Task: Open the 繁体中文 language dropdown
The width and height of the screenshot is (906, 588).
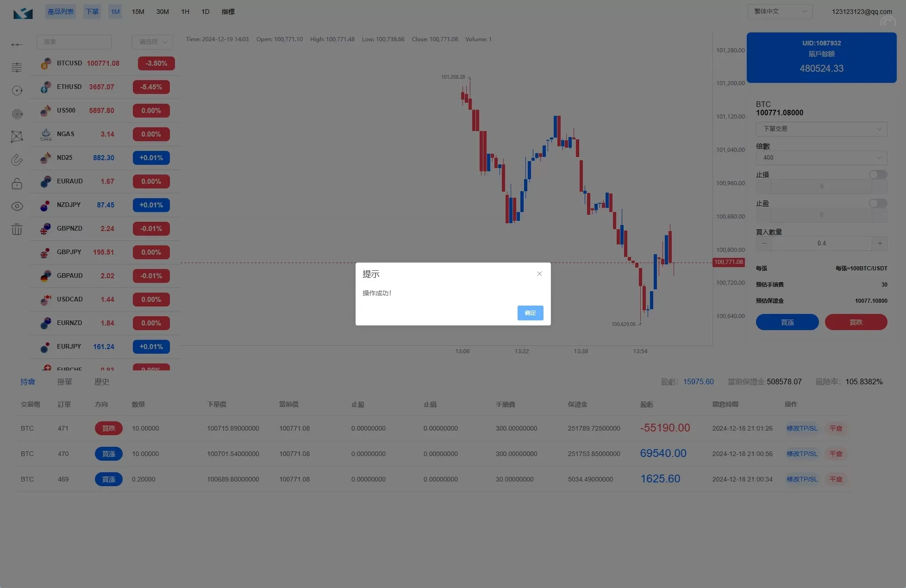Action: click(780, 12)
